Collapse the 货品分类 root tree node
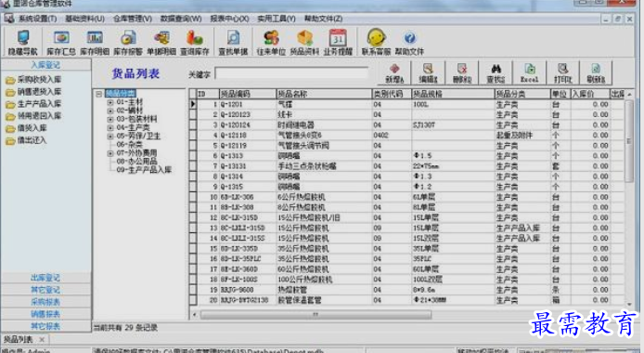Screen dimensions: 644x353 [99, 94]
